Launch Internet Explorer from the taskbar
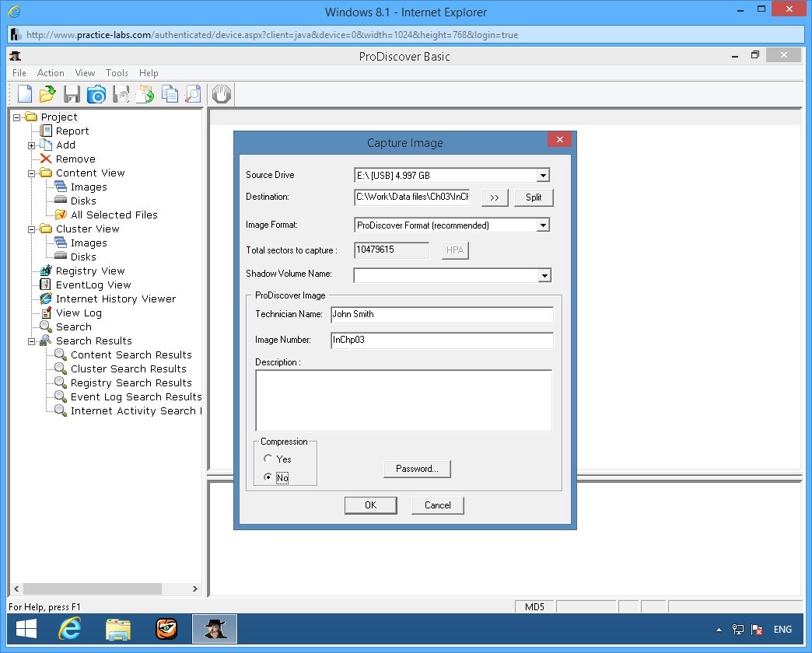This screenshot has width=812, height=653. tap(71, 628)
